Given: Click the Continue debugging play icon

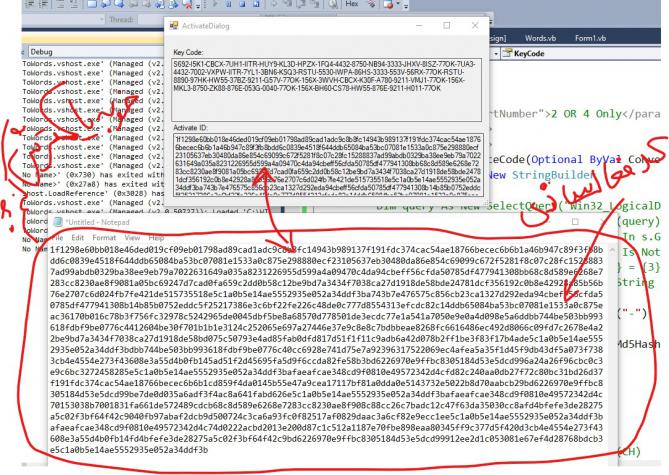Looking at the screenshot, I should click(215, 4).
